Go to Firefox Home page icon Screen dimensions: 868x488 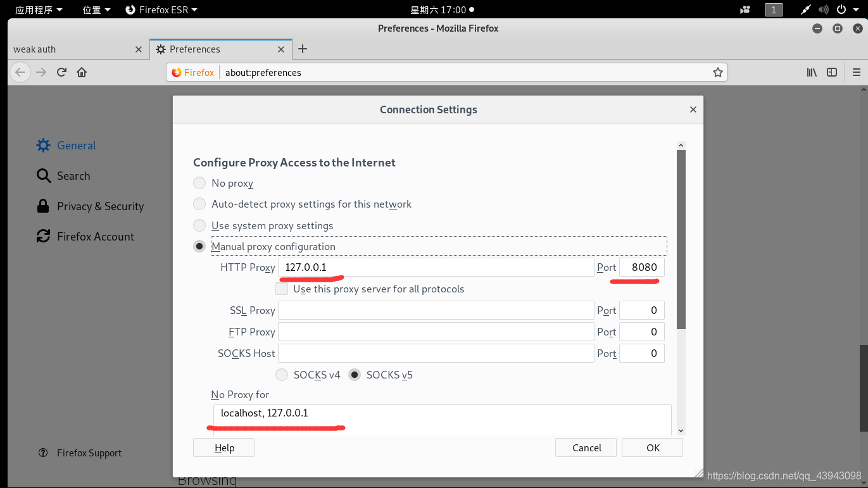point(81,72)
